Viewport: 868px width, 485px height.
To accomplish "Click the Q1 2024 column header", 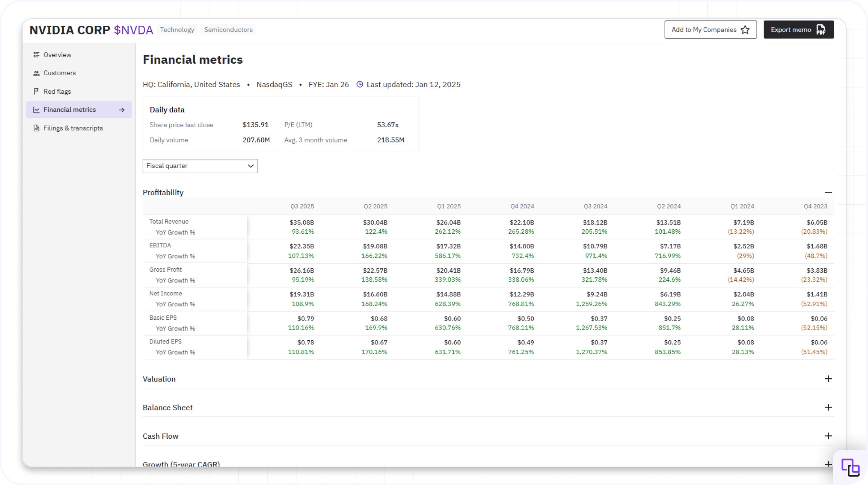I will [x=742, y=206].
